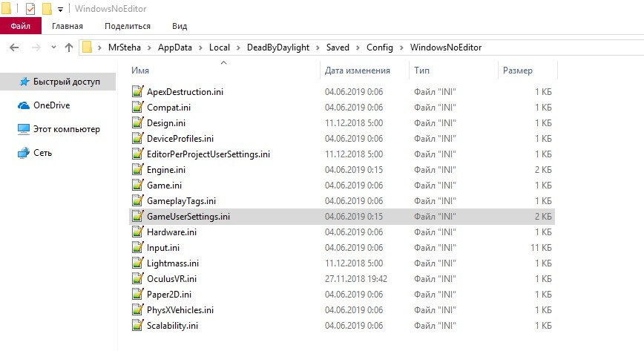Open the Поделиться ribbon tab
Screen dimensions: 644x351
coord(128,26)
